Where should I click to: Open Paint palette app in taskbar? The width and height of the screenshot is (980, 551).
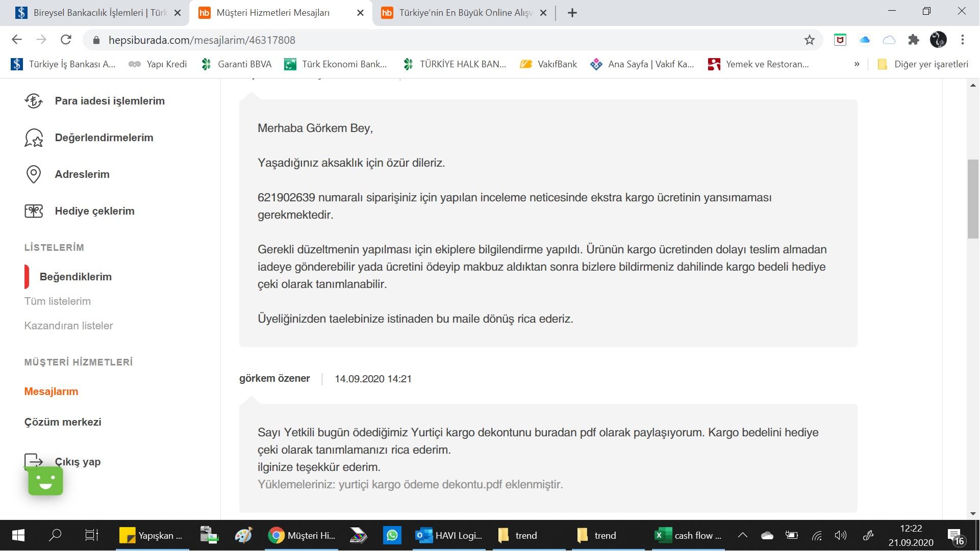click(243, 535)
